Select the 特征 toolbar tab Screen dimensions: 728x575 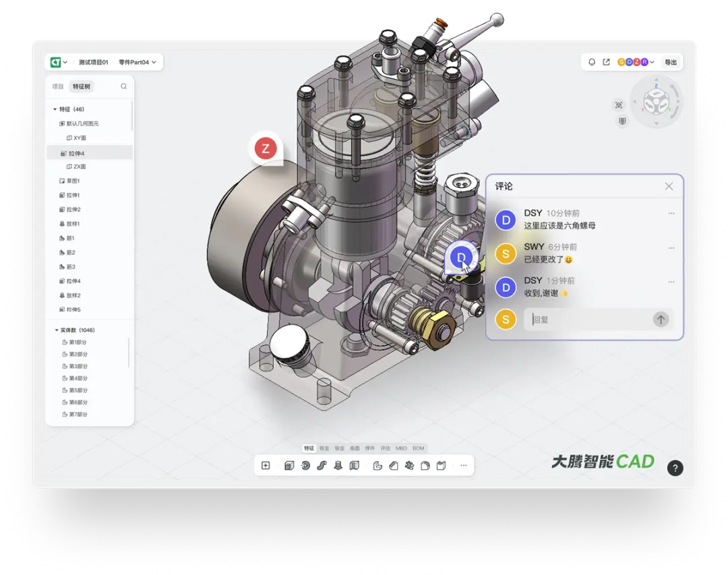click(309, 448)
